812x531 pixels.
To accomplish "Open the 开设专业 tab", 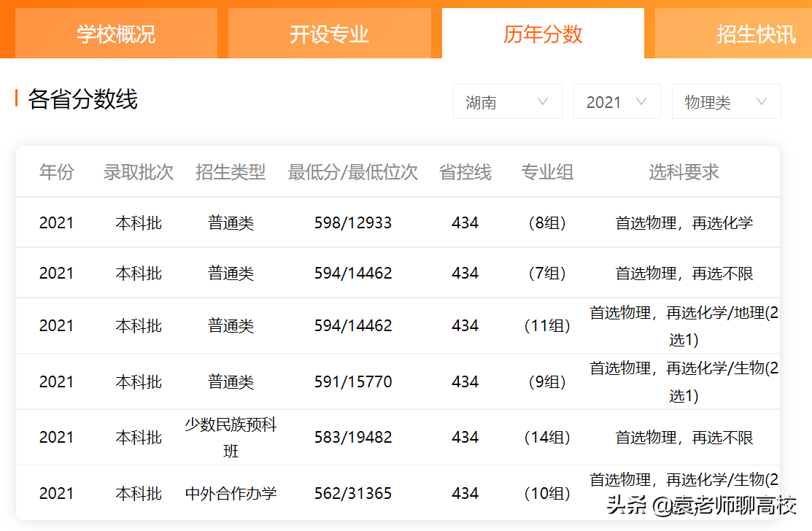I will 330,34.
